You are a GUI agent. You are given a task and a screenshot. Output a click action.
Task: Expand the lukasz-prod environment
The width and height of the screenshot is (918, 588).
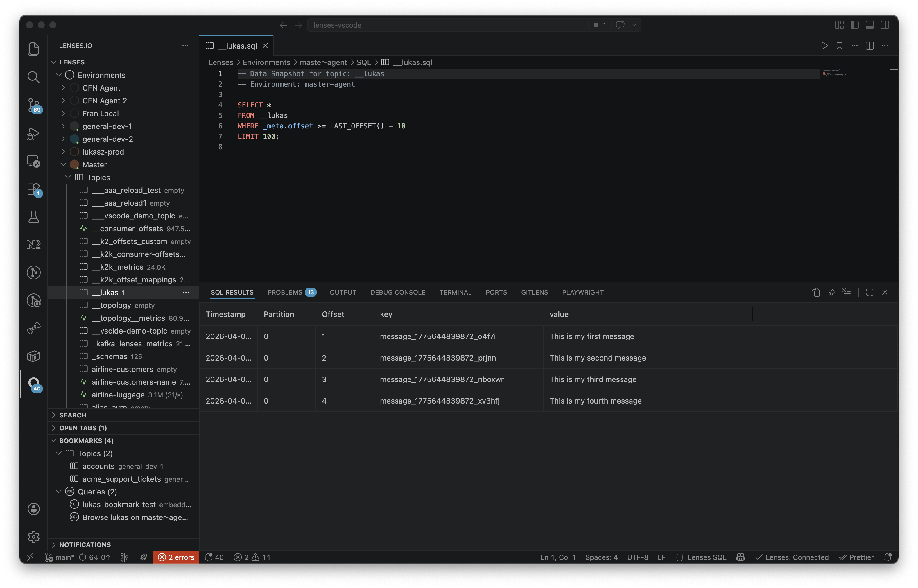coord(63,152)
